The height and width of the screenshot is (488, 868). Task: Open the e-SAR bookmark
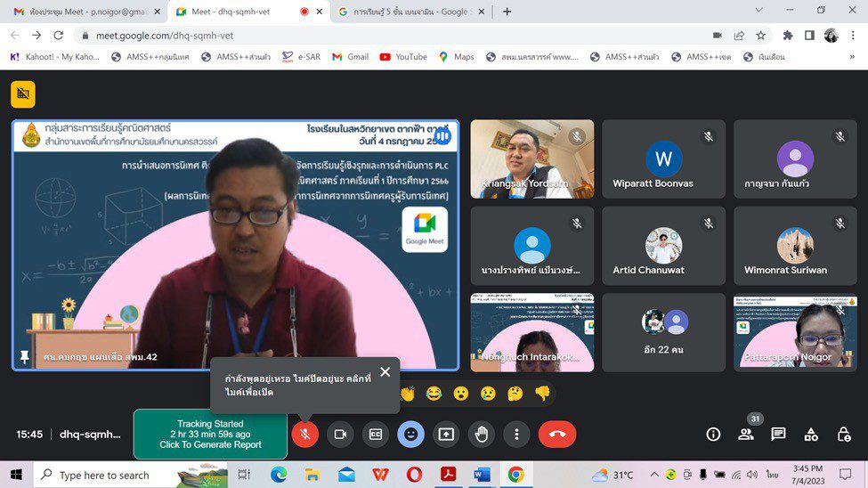point(302,56)
